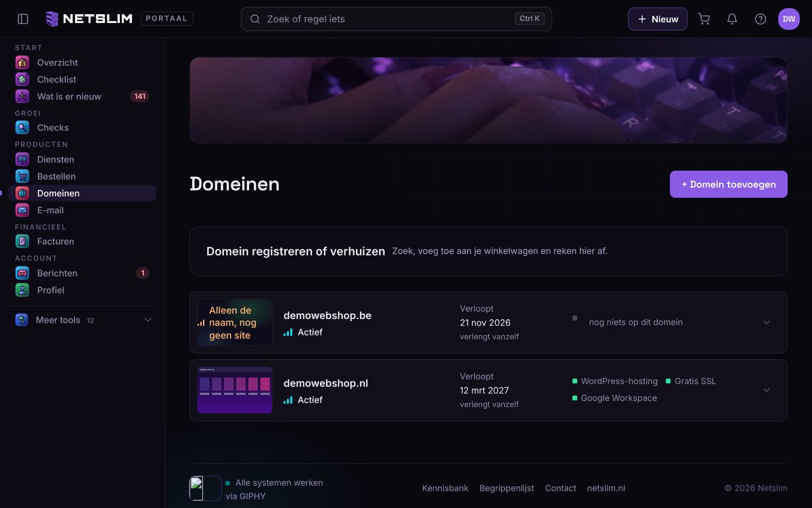Open the netslim.nl footer link
The height and width of the screenshot is (508, 812).
click(606, 488)
